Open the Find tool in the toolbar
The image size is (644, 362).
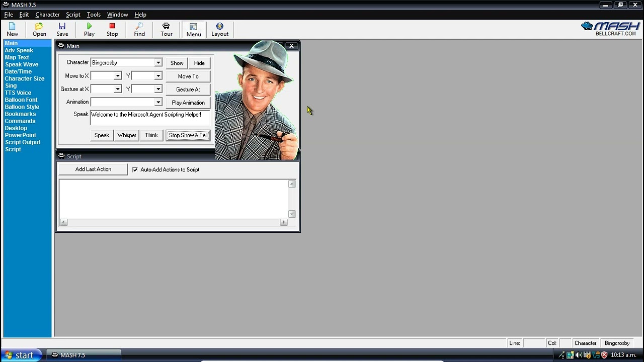[139, 29]
